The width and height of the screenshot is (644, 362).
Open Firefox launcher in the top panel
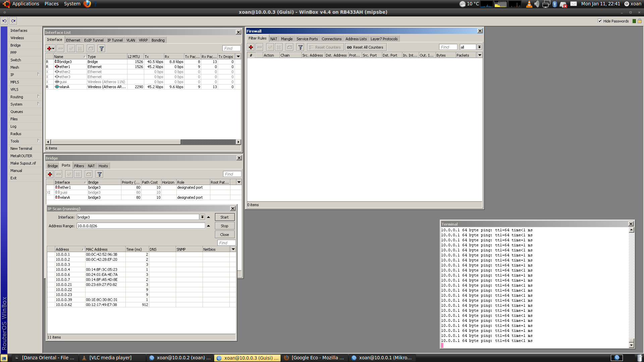[87, 4]
